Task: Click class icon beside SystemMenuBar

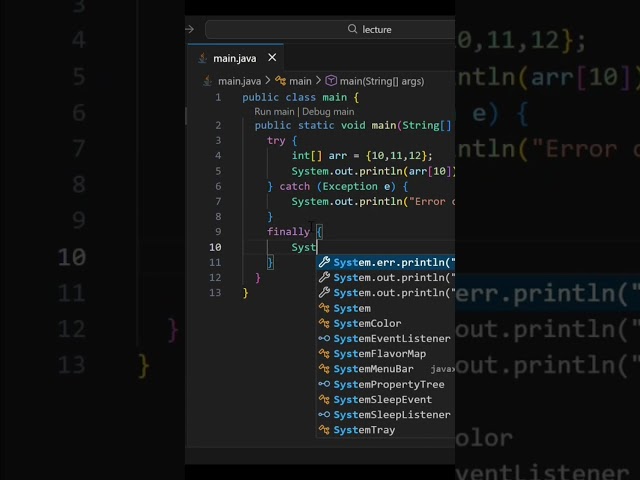Action: click(x=324, y=369)
